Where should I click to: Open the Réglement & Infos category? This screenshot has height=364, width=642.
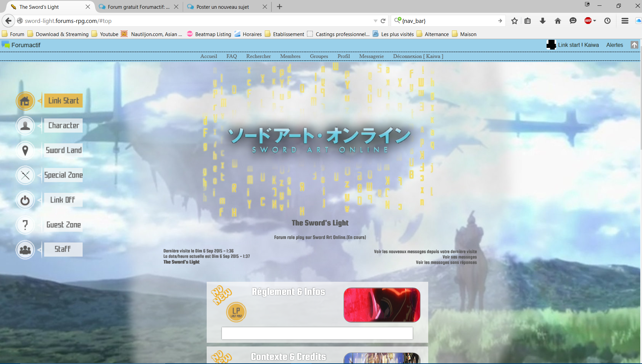click(289, 292)
